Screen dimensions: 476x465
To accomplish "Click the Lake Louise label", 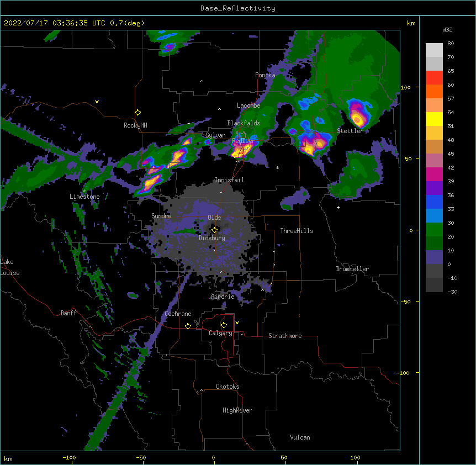I will point(10,267).
